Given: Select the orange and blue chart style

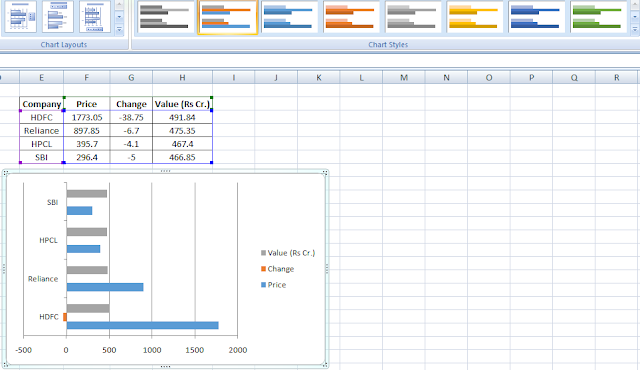Looking at the screenshot, I should tap(228, 17).
